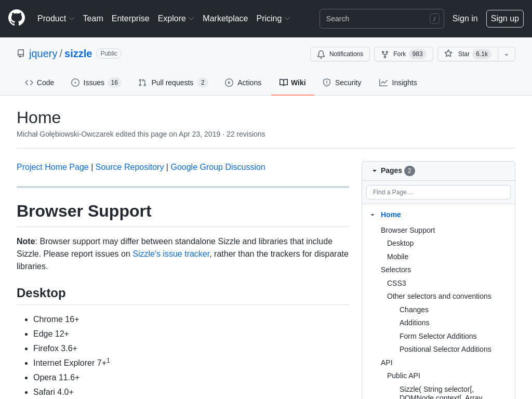Jump to Changes in sidebar

[x=414, y=310]
